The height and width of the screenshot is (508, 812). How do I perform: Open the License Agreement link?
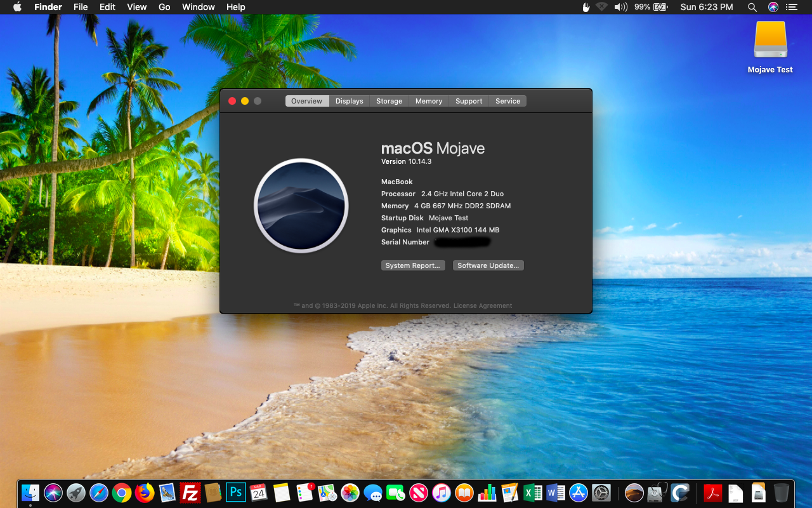[483, 306]
